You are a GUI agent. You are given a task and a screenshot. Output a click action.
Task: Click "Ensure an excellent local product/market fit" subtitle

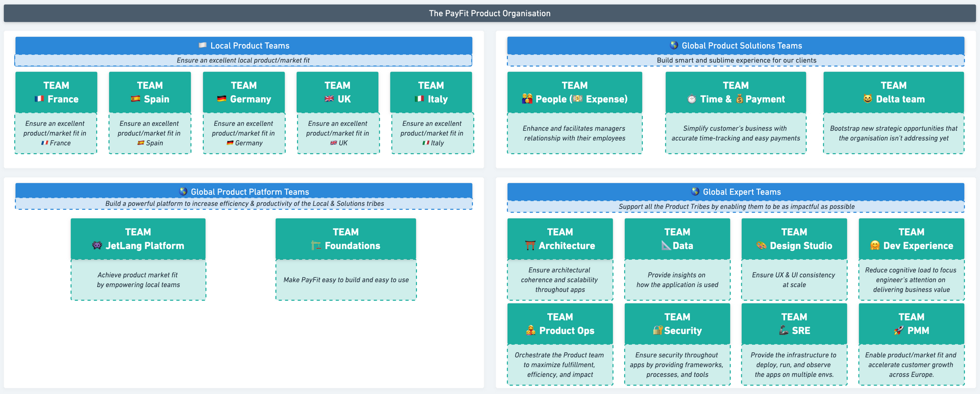243,60
